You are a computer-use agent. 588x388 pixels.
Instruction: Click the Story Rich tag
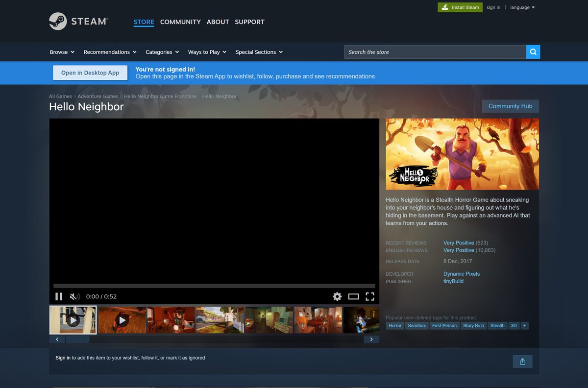[473, 326]
